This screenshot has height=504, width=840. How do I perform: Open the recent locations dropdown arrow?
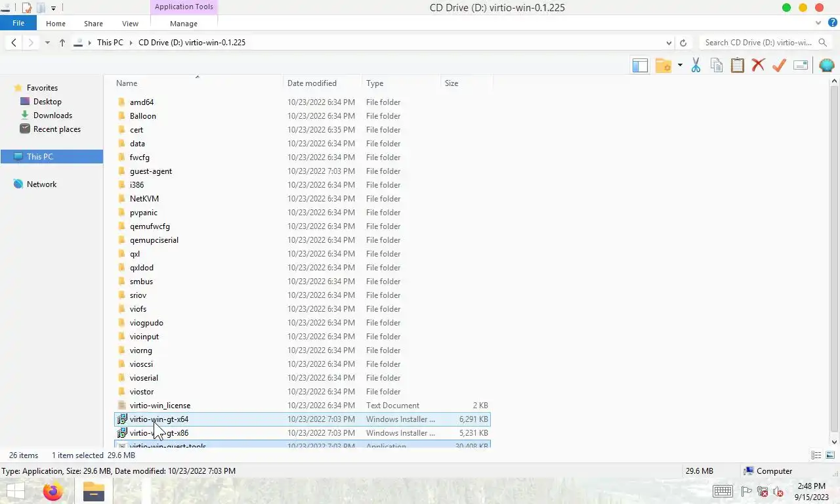pos(47,43)
